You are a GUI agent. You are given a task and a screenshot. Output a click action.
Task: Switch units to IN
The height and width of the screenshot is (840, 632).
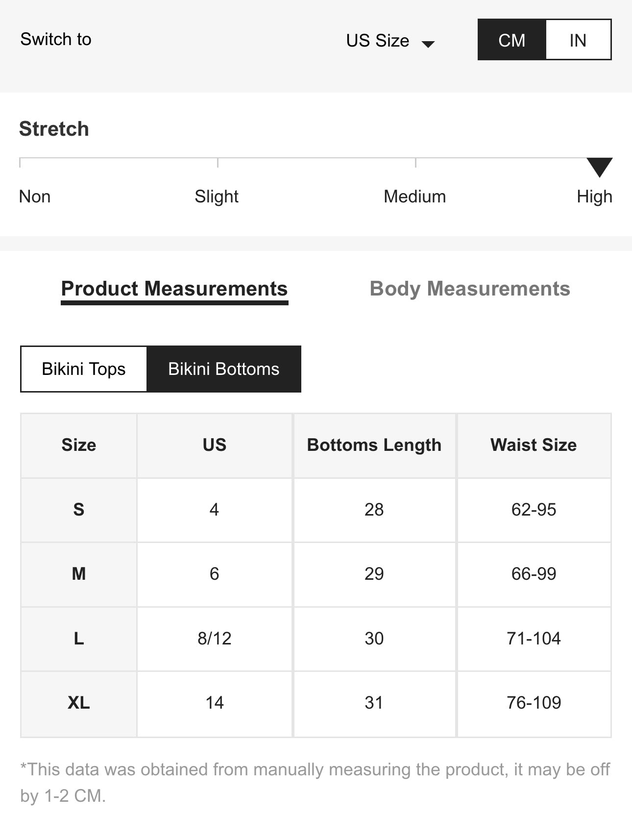pos(578,40)
